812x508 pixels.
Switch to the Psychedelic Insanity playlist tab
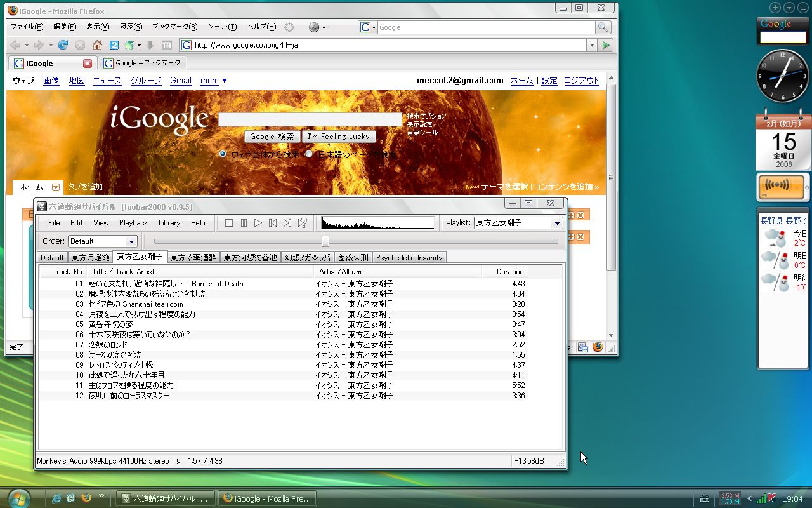(x=409, y=257)
